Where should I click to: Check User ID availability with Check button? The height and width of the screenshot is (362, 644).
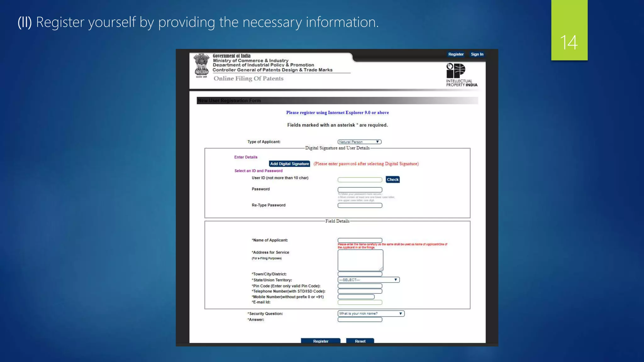[x=392, y=179]
